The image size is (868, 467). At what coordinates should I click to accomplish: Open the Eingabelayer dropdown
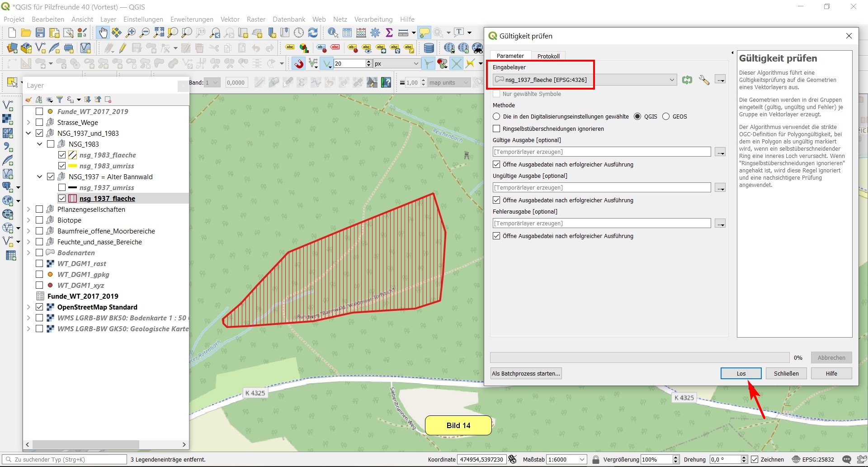(671, 80)
